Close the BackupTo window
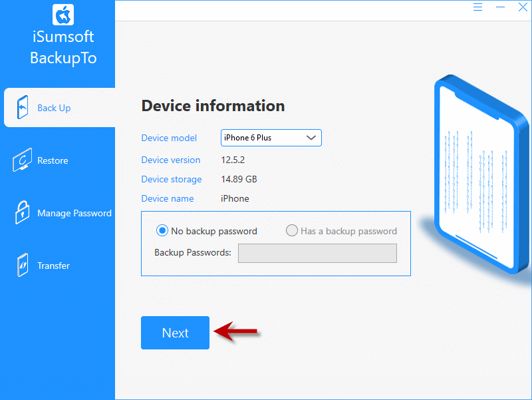Image resolution: width=532 pixels, height=400 pixels. [523, 7]
